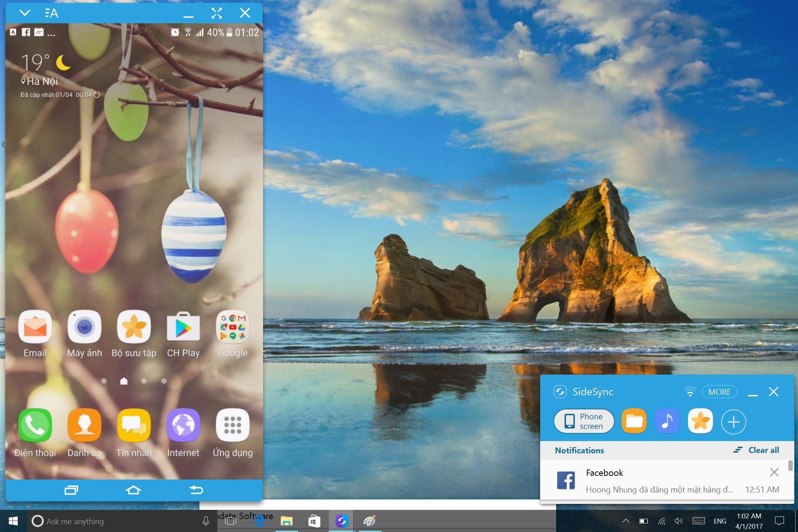Click the SideSync logo icon
This screenshot has width=798, height=532.
(560, 392)
